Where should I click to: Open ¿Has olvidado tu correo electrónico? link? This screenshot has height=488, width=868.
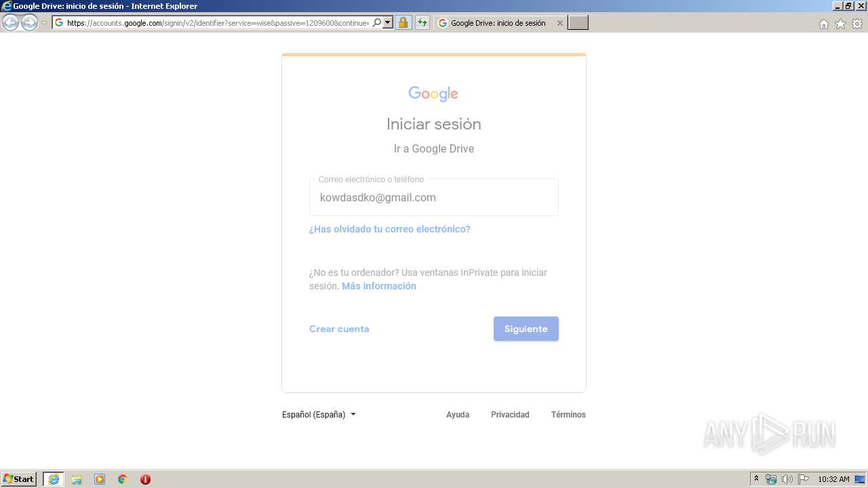point(390,229)
